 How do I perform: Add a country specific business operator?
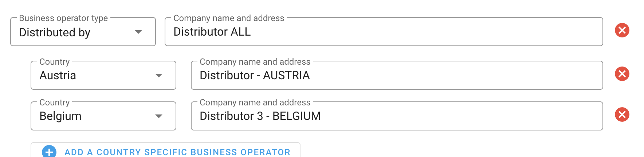point(177,152)
